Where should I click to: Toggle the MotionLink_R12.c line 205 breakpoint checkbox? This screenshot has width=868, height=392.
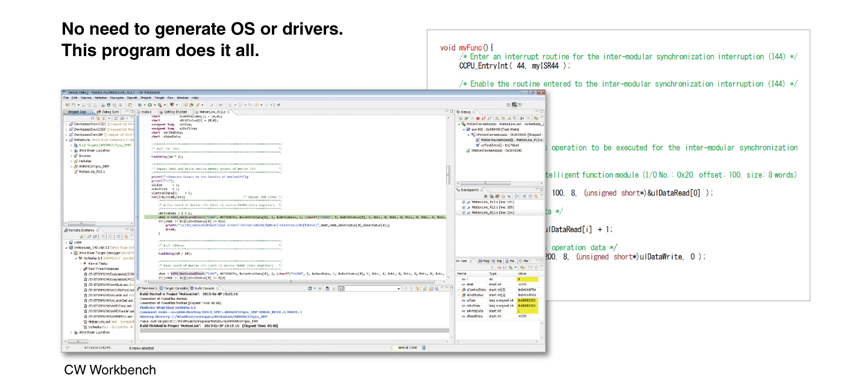click(x=464, y=207)
